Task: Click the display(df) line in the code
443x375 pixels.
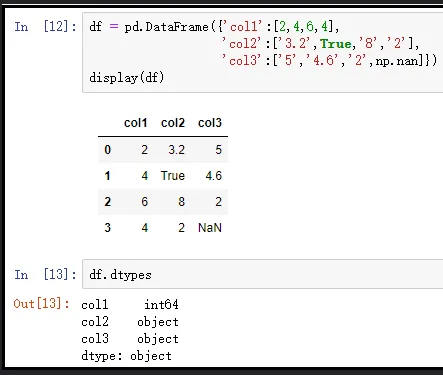Action: click(127, 78)
